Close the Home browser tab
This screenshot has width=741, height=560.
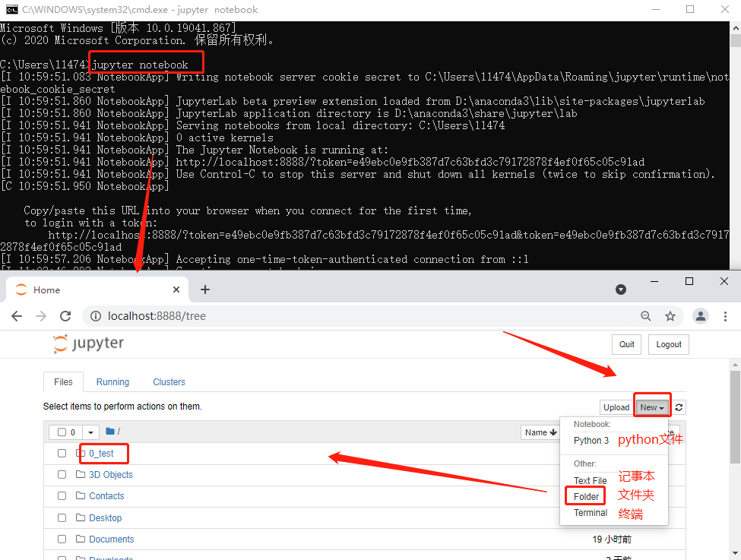click(x=176, y=289)
